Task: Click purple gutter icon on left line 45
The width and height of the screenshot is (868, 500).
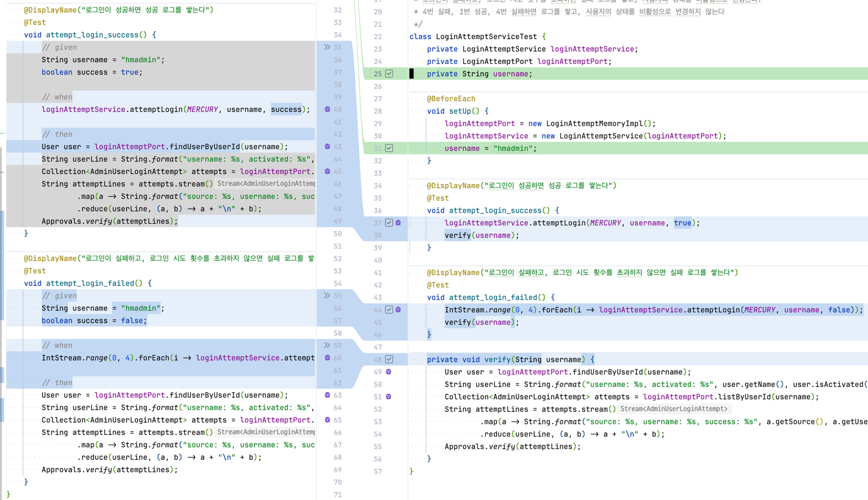Action: 327,171
